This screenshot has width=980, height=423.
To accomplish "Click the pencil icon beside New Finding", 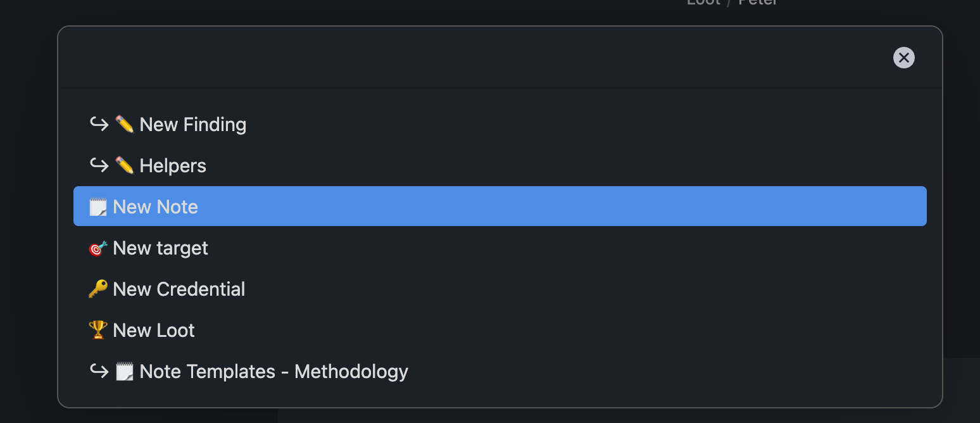I will [125, 124].
